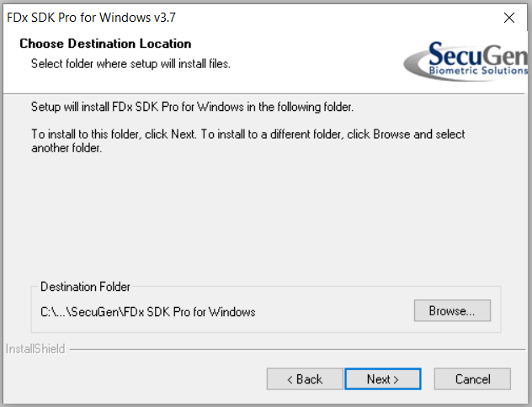
Task: Close the installer with the X icon
Action: tap(509, 18)
